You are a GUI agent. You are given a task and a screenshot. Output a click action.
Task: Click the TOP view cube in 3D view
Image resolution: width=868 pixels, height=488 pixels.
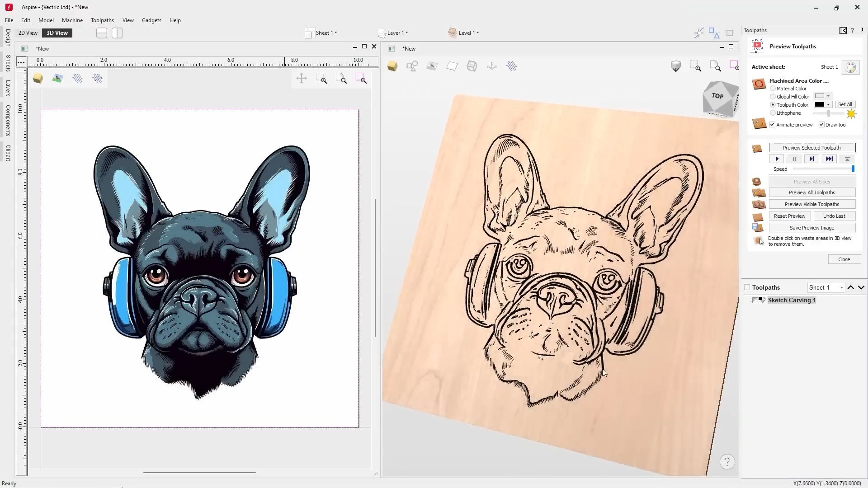pyautogui.click(x=718, y=97)
